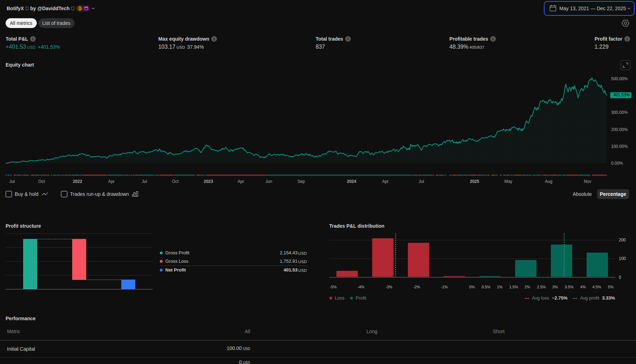This screenshot has height=364, width=636.
Task: Enable Trades run-up & drawdown checkbox
Action: pos(64,194)
